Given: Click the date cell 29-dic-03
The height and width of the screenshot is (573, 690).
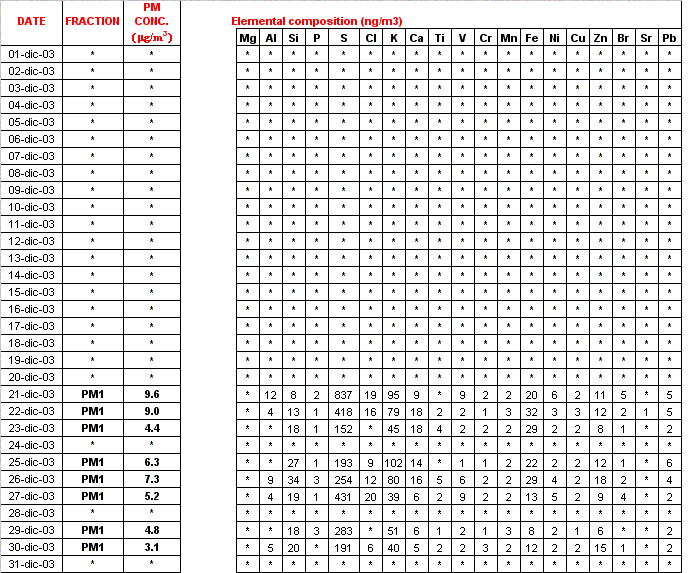Looking at the screenshot, I should 32,530.
